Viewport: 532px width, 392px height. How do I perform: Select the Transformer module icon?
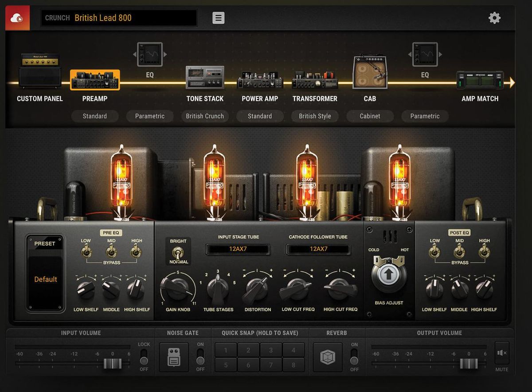point(315,80)
